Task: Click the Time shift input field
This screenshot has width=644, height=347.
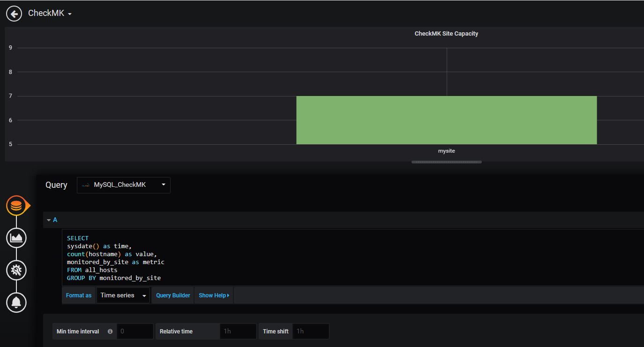Action: (311, 332)
